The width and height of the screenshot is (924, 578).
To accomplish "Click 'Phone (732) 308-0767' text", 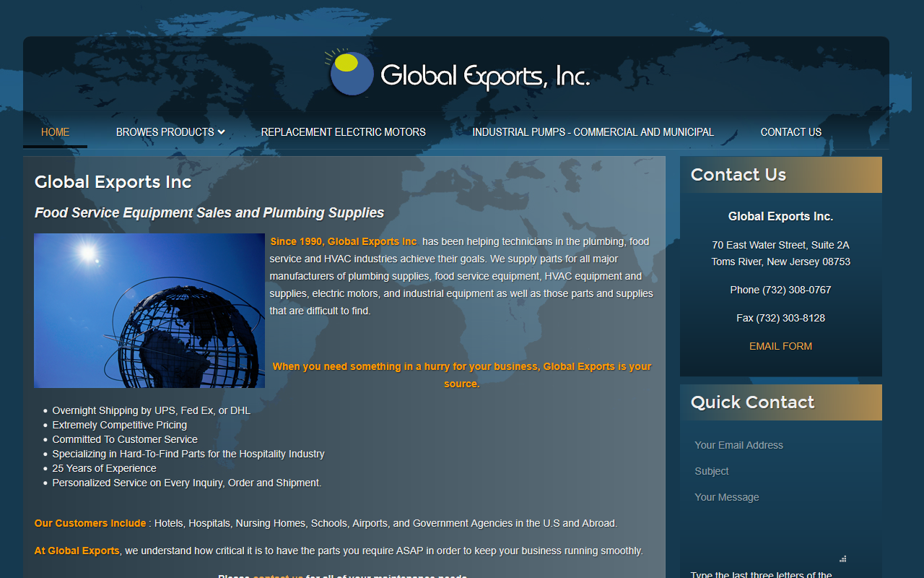I will 780,290.
